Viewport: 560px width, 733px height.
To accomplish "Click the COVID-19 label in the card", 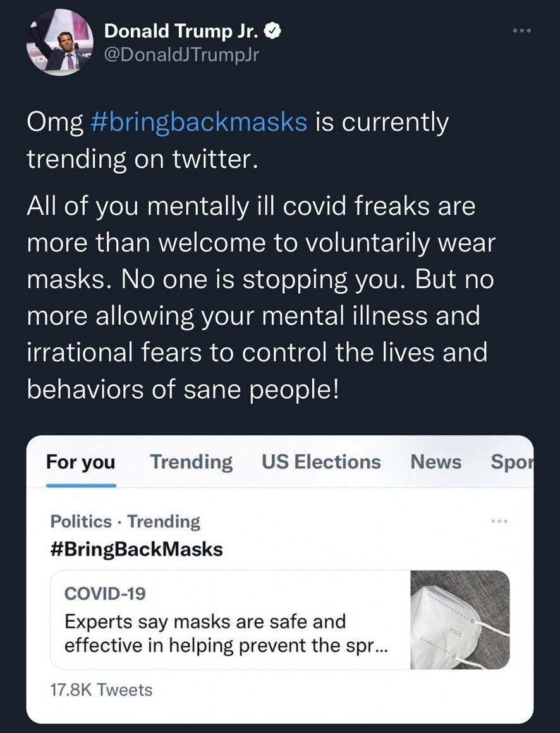I will pyautogui.click(x=105, y=593).
